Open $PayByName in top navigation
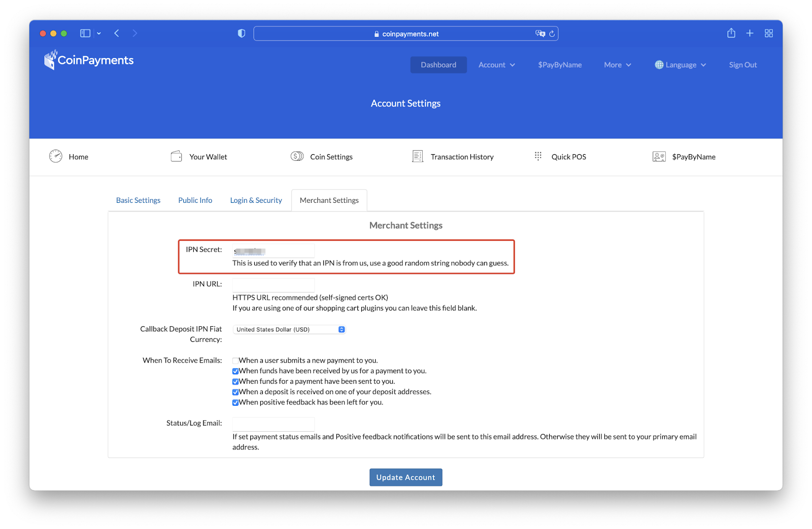This screenshot has width=812, height=529. [560, 65]
